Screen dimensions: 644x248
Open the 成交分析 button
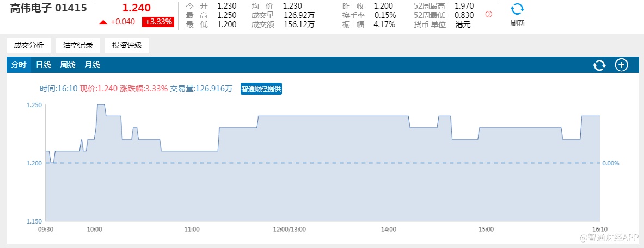click(x=29, y=46)
